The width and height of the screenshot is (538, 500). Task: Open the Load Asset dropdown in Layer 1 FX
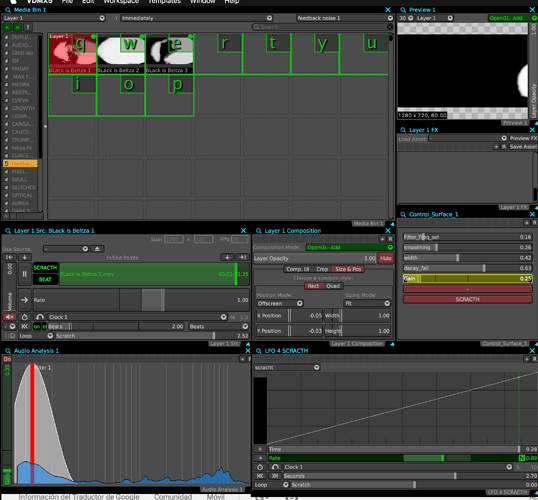pyautogui.click(x=468, y=138)
